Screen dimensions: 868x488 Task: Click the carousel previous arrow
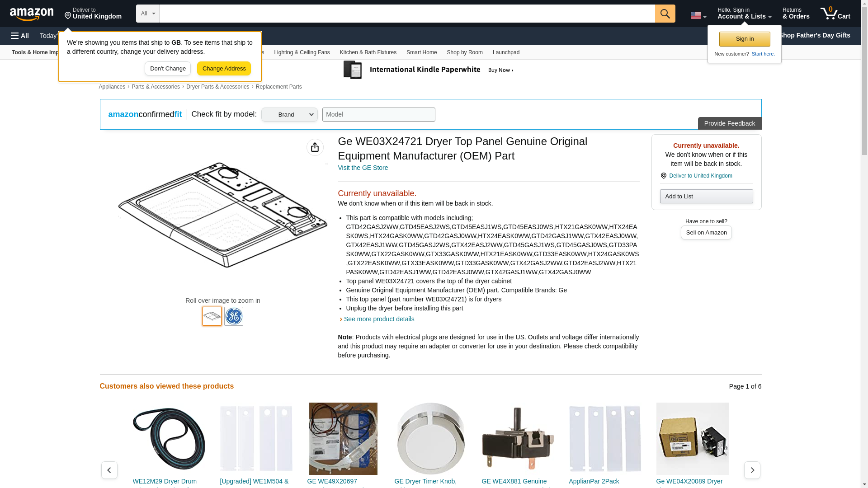tap(109, 470)
